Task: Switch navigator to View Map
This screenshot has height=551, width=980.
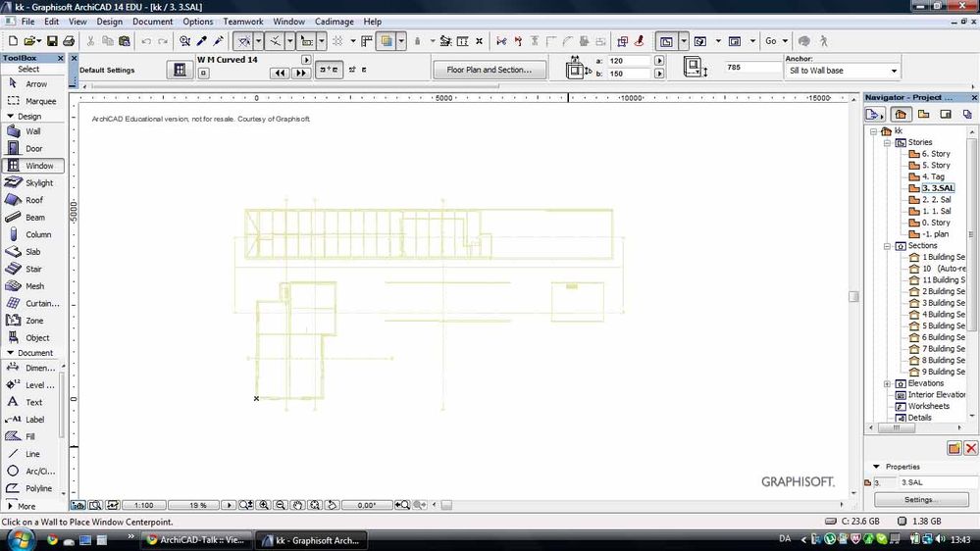Action: [x=923, y=115]
